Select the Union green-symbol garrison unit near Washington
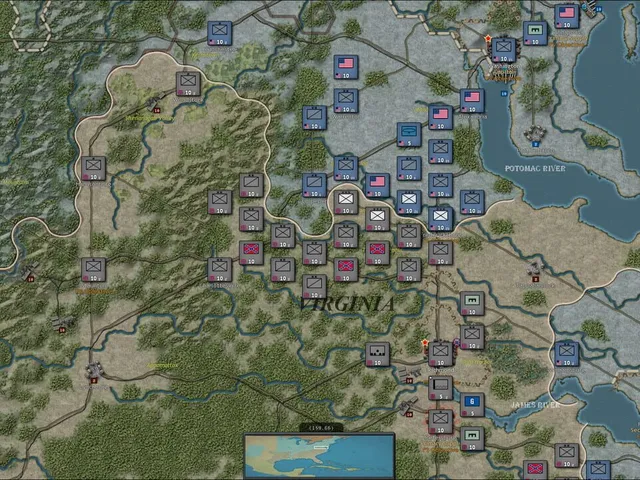Image resolution: width=640 pixels, height=480 pixels. coord(535,33)
